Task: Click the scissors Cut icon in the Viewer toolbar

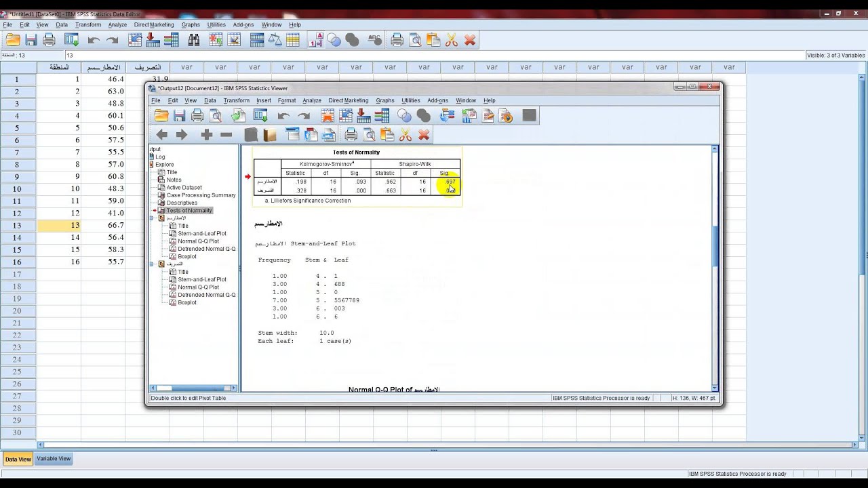Action: tap(406, 135)
